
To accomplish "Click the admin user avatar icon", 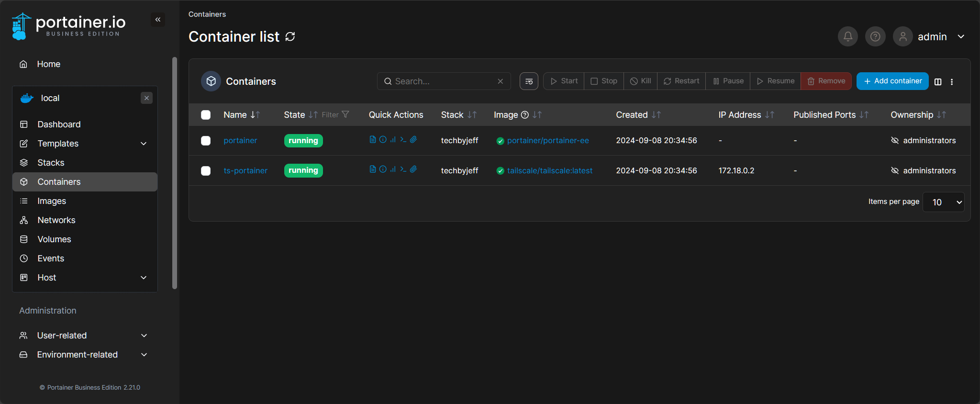I will 903,36.
